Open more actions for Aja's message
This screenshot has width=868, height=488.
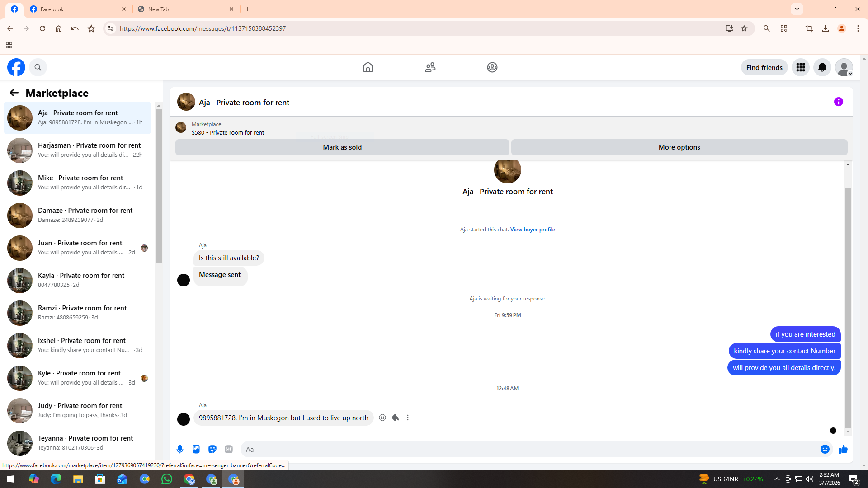pyautogui.click(x=408, y=418)
